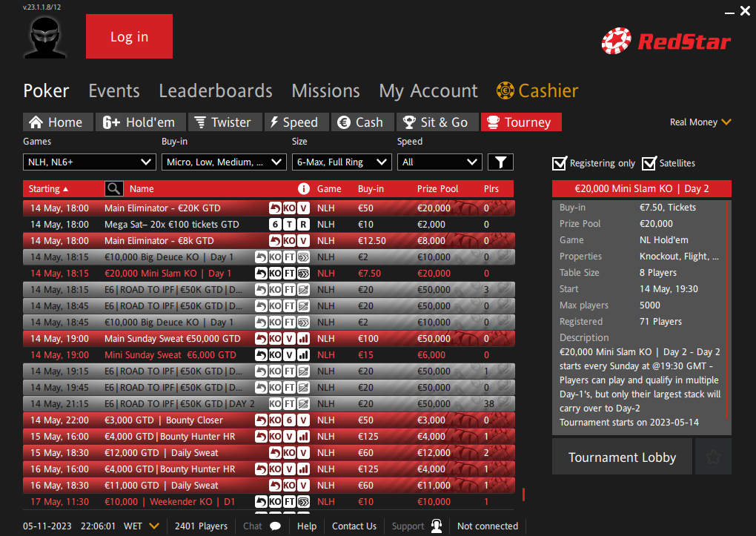This screenshot has height=536, width=756.
Task: Click the 2401 Players status entry
Action: pos(201,526)
